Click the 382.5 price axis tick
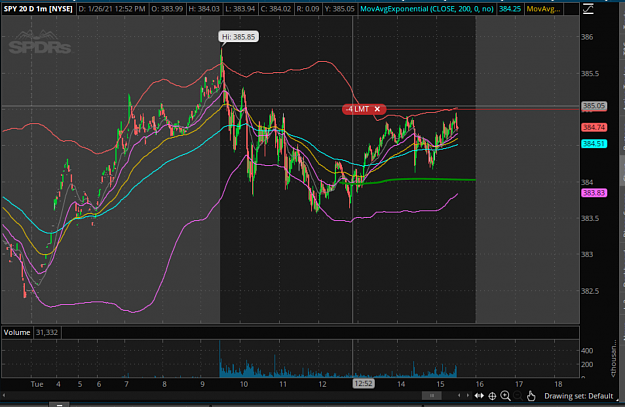625x407 pixels. click(590, 291)
